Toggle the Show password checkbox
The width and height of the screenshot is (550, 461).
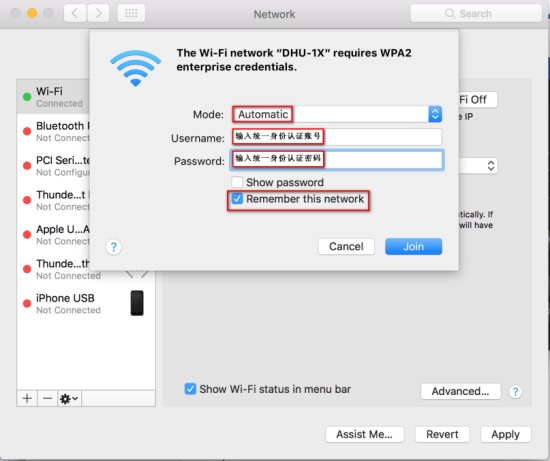[x=237, y=182]
